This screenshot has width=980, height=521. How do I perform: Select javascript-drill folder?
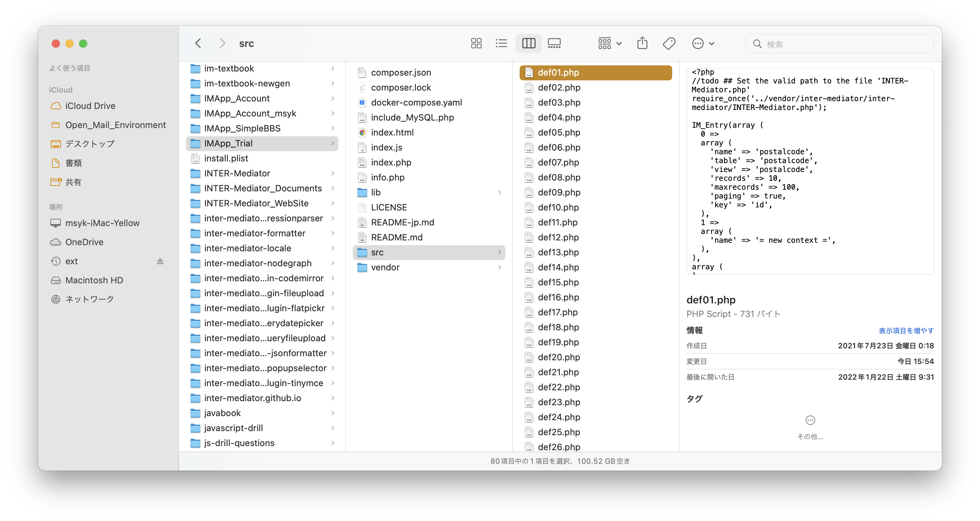[262, 428]
